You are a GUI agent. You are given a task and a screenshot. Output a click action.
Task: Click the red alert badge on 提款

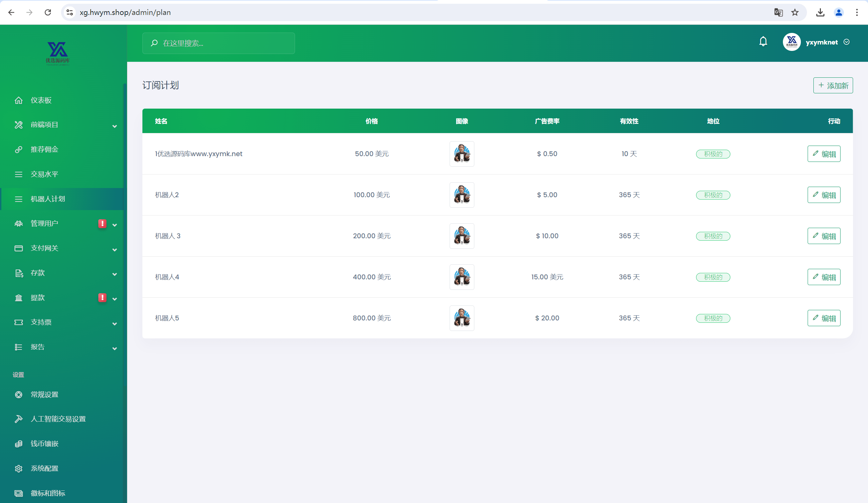coord(102,298)
